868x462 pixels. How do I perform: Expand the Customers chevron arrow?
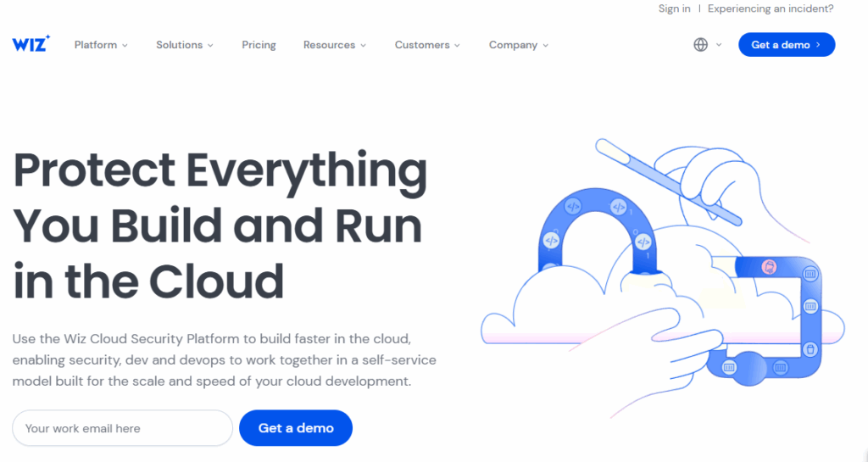tap(457, 46)
